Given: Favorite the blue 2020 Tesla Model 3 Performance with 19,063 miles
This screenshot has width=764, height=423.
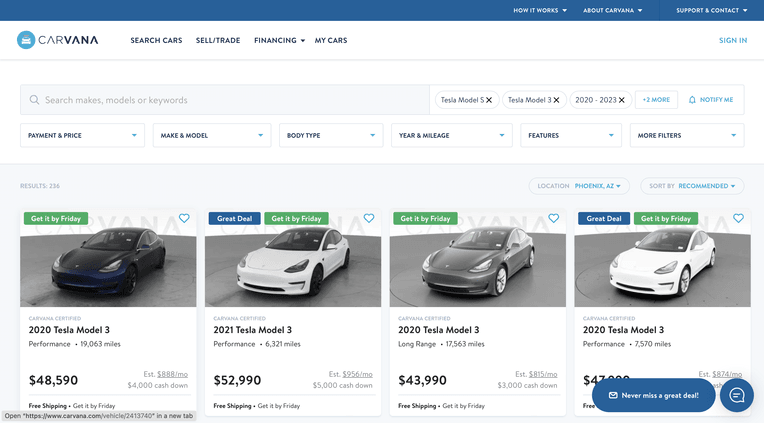Looking at the screenshot, I should coord(184,218).
